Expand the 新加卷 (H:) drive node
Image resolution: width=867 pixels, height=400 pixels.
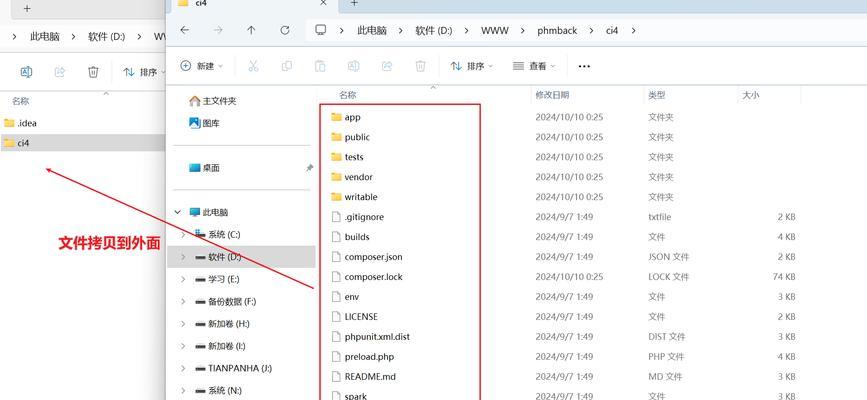[x=183, y=324]
